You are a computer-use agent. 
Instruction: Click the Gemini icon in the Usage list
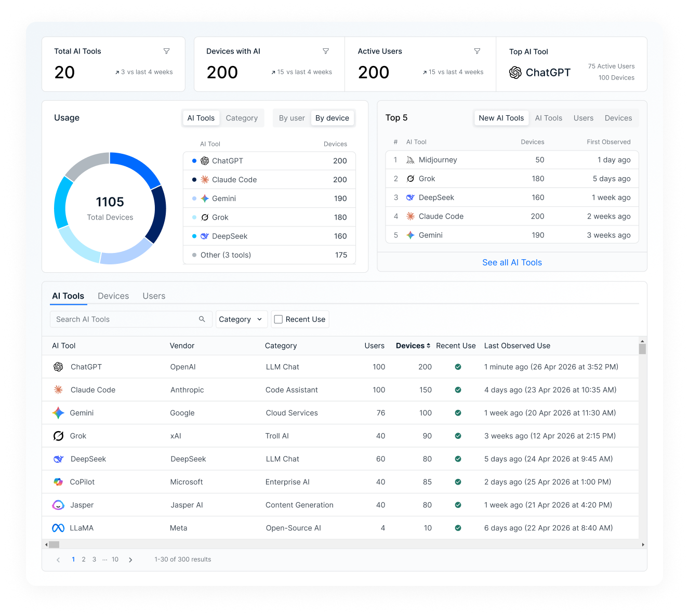click(x=205, y=198)
